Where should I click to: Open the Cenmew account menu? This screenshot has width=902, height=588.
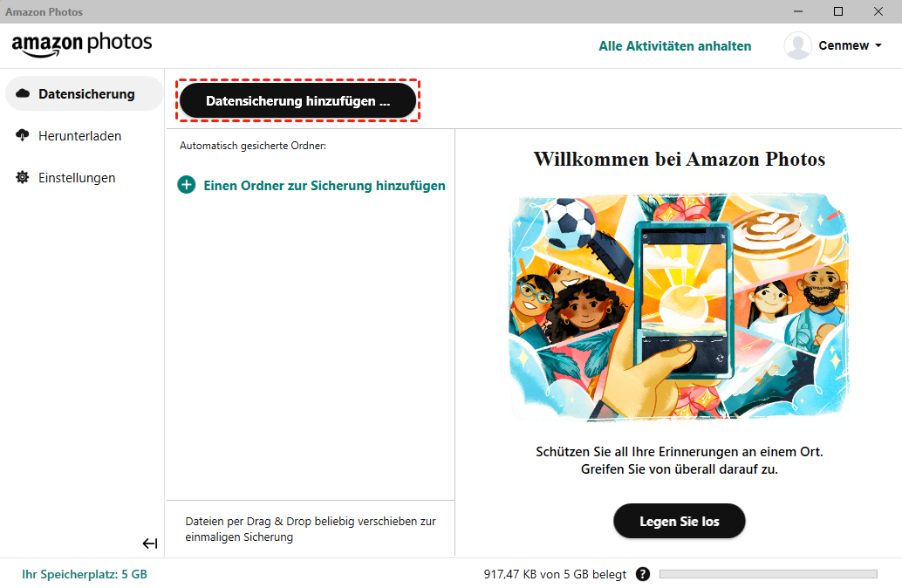coord(844,45)
